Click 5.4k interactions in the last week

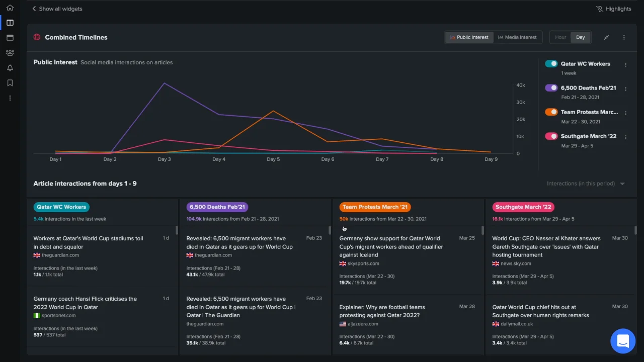point(70,219)
